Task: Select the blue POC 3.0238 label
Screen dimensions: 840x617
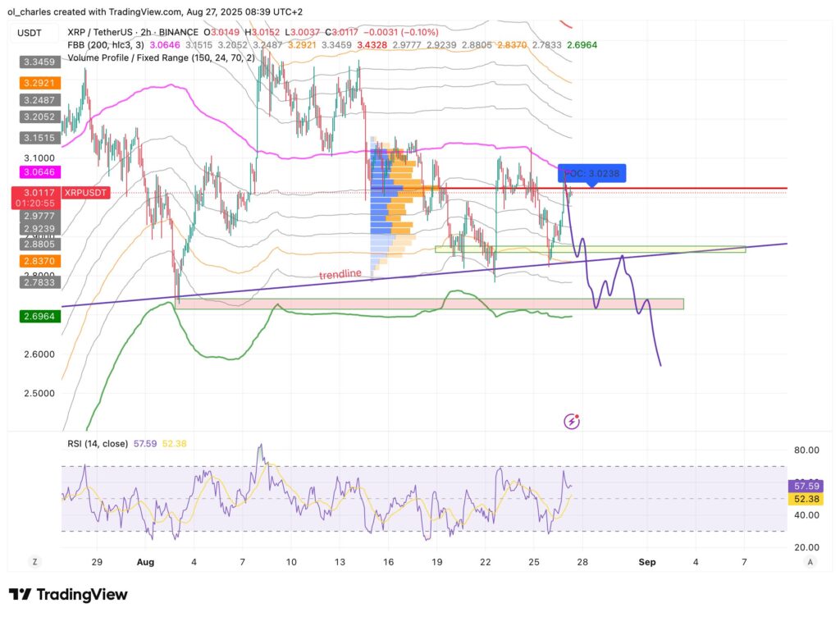Action: point(593,173)
